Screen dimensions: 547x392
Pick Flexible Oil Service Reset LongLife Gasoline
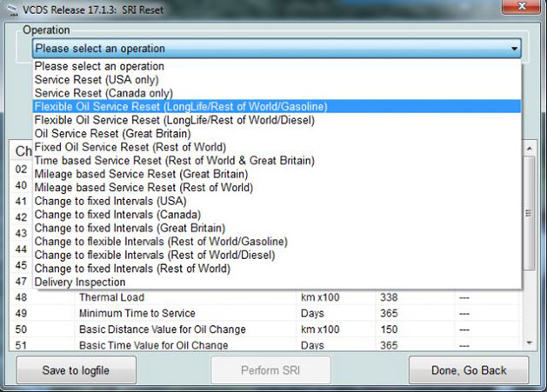click(x=180, y=106)
